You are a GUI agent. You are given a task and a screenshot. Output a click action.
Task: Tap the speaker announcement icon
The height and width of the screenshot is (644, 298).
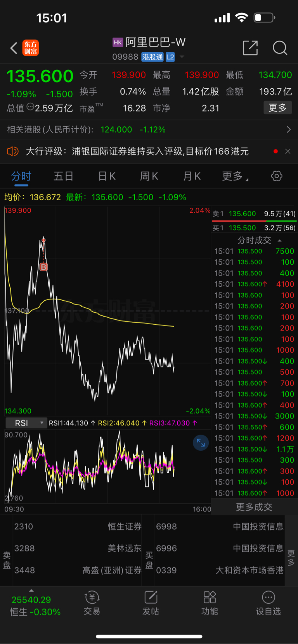pos(13,151)
